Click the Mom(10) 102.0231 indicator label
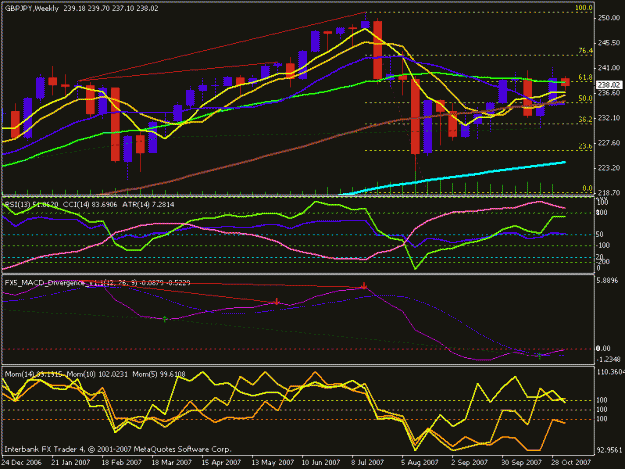The height and width of the screenshot is (469, 625). click(x=97, y=375)
